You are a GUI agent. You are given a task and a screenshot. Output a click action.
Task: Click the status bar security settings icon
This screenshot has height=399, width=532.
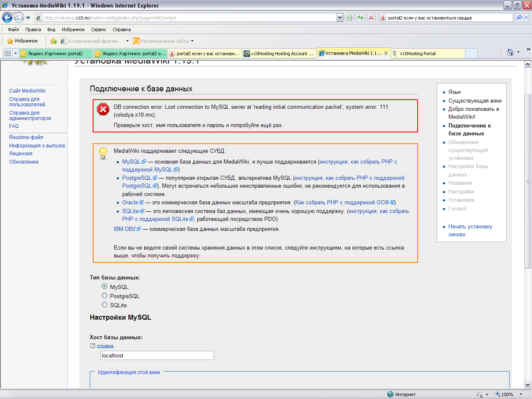(x=480, y=394)
